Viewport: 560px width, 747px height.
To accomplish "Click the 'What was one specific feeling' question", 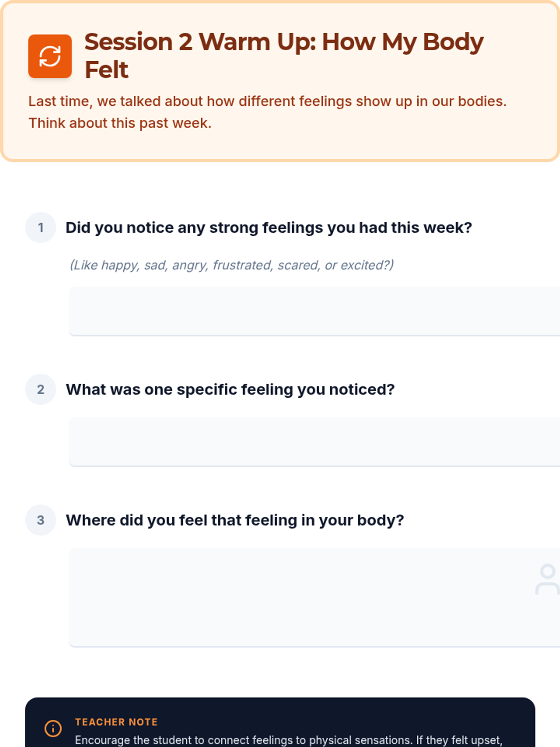I will [230, 389].
